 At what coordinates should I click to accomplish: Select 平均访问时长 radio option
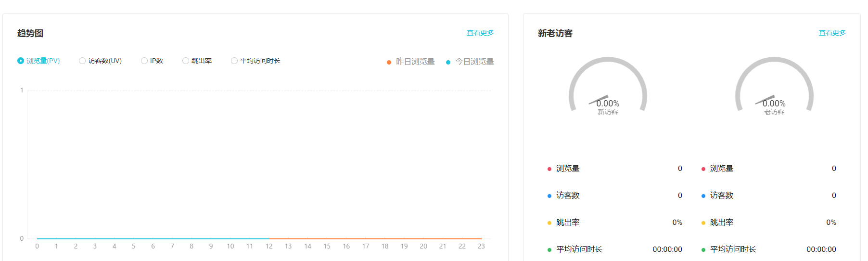pos(234,61)
